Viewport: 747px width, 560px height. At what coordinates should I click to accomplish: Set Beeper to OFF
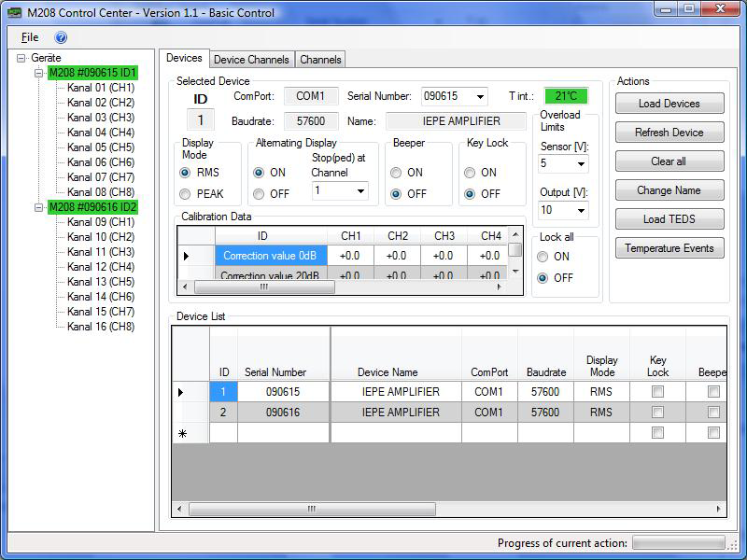pyautogui.click(x=395, y=194)
